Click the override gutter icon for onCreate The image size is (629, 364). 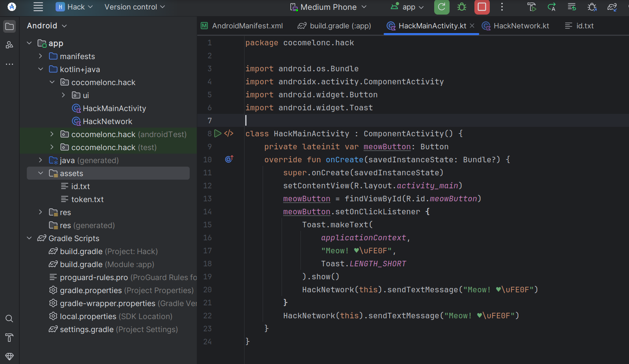(229, 159)
